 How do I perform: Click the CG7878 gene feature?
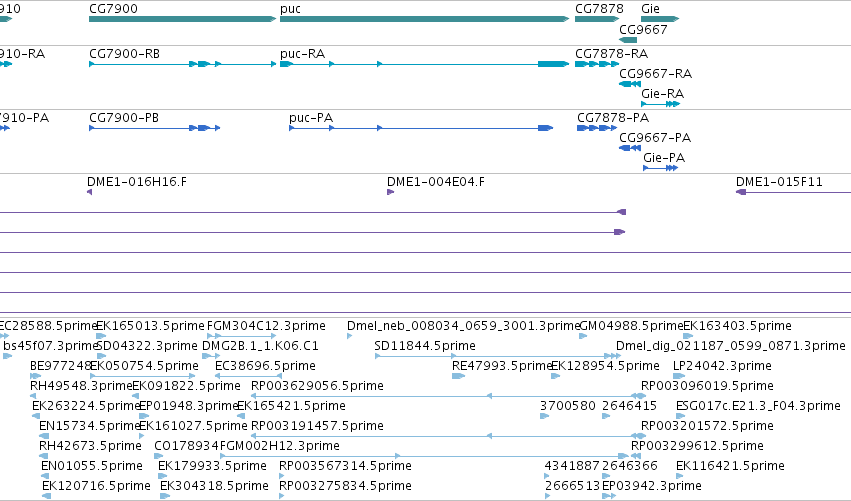point(597,19)
